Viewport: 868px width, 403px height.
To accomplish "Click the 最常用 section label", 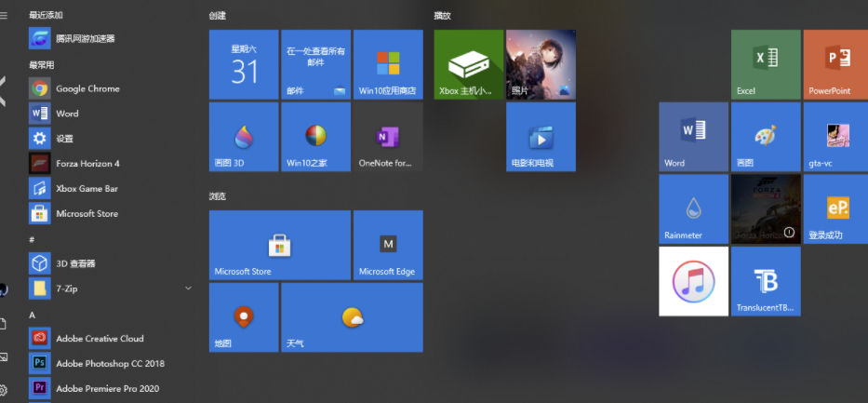I will (42, 65).
